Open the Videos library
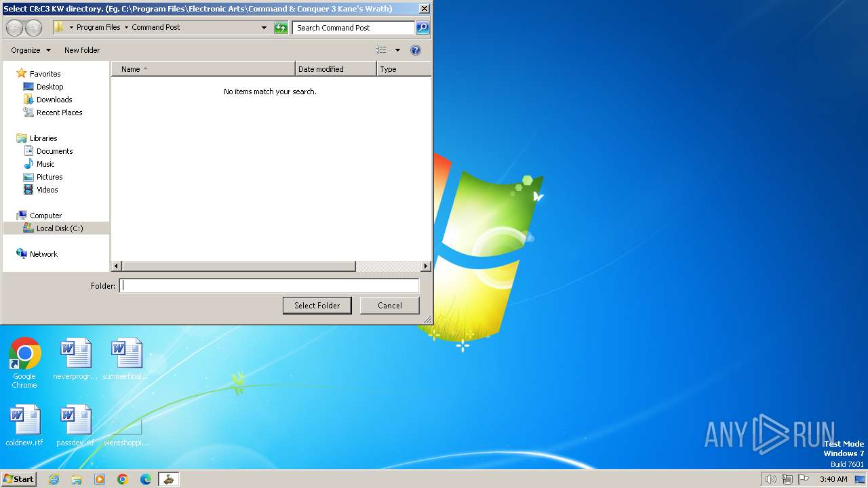The image size is (868, 488). [x=47, y=190]
